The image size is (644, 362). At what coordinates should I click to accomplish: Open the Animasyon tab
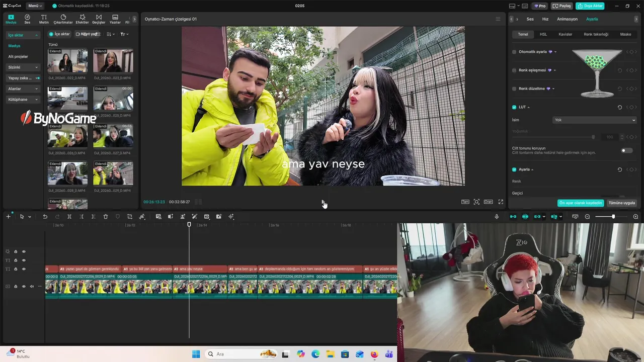[567, 19]
